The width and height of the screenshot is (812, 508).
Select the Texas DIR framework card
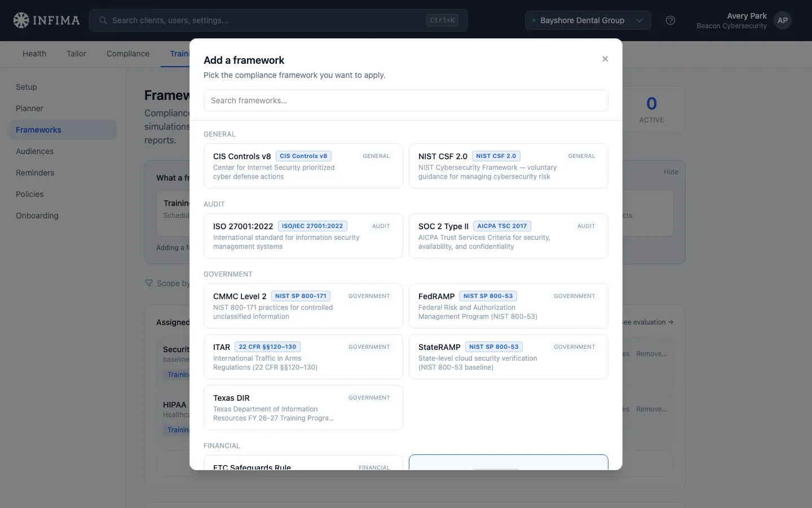[x=303, y=408]
